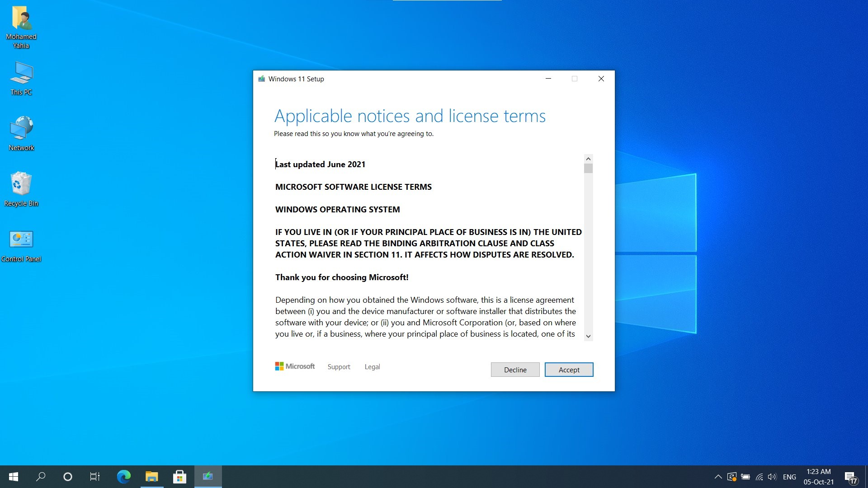Image resolution: width=868 pixels, height=488 pixels.
Task: Minimize the Windows 11 Setup window
Action: coord(548,79)
